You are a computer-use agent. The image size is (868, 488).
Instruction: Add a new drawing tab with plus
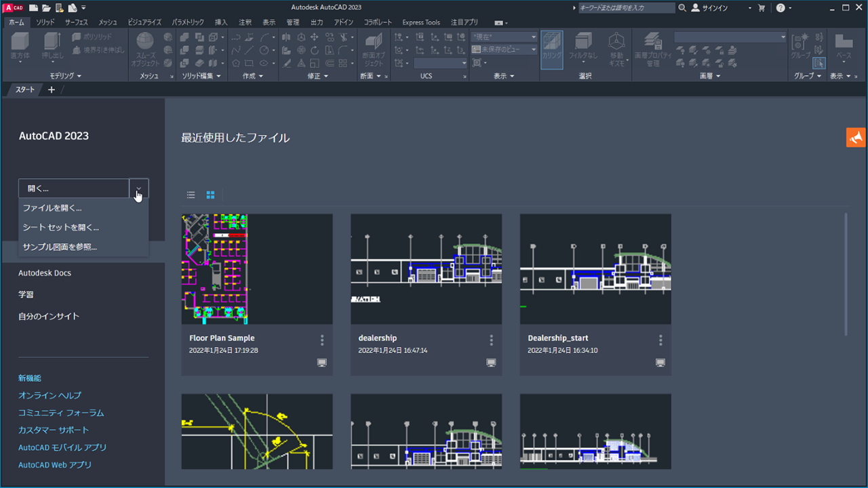(52, 89)
